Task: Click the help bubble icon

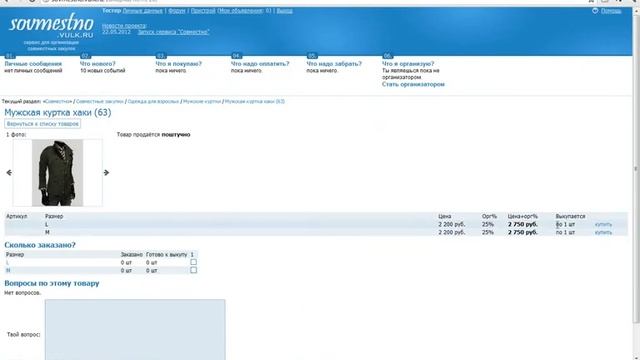Action: point(595,11)
